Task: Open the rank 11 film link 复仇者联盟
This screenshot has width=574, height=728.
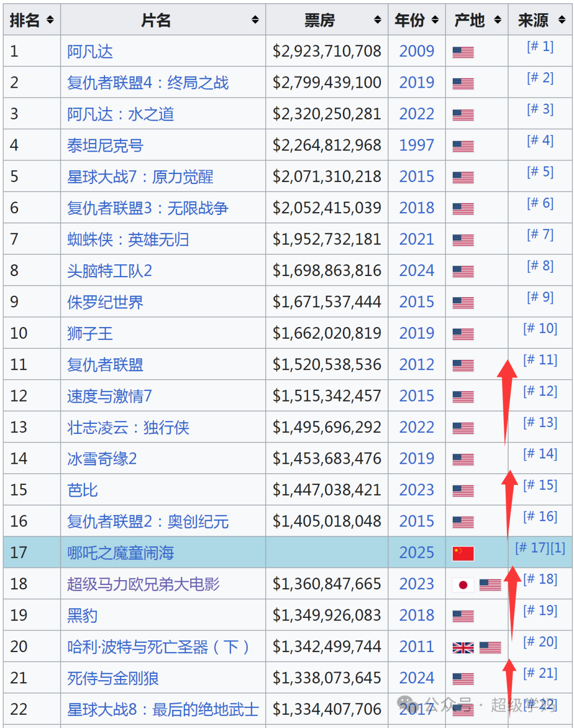Action: coord(105,365)
